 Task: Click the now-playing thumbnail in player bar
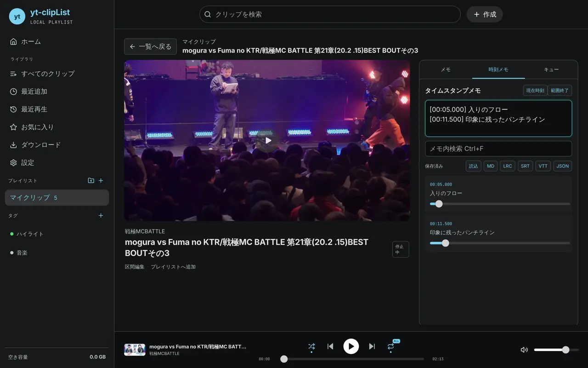[x=135, y=350]
